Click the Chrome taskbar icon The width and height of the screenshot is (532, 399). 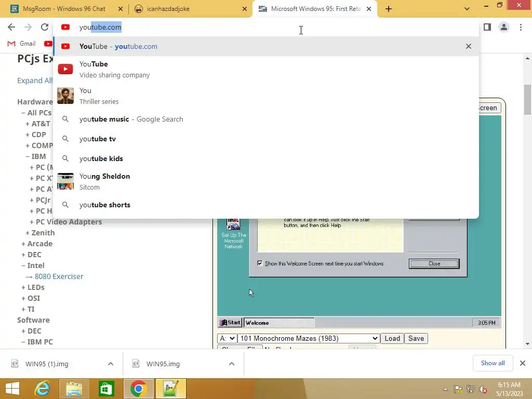coord(138,389)
